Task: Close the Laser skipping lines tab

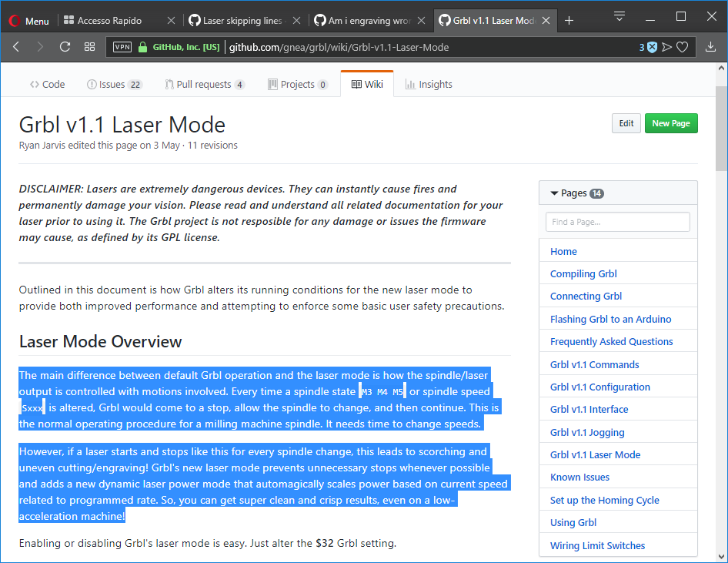Action: coord(297,21)
